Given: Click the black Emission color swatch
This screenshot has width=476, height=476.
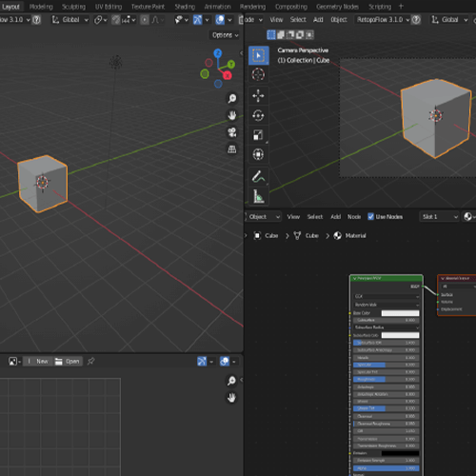Looking at the screenshot, I should [x=400, y=453].
